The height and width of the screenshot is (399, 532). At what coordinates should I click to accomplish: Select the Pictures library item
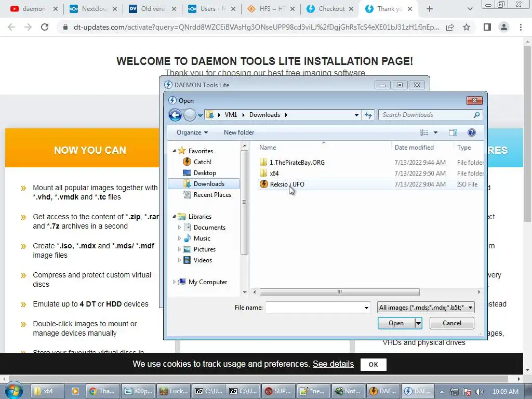(205, 249)
